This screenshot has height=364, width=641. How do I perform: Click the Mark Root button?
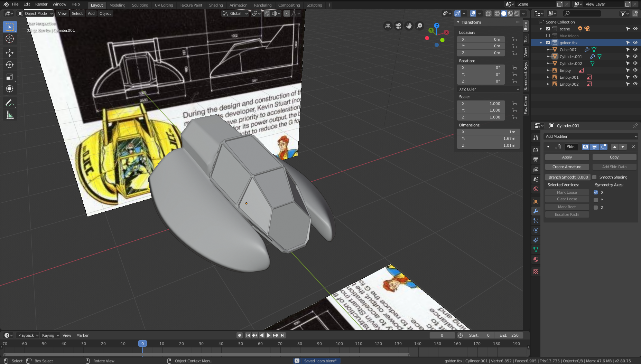pyautogui.click(x=567, y=207)
